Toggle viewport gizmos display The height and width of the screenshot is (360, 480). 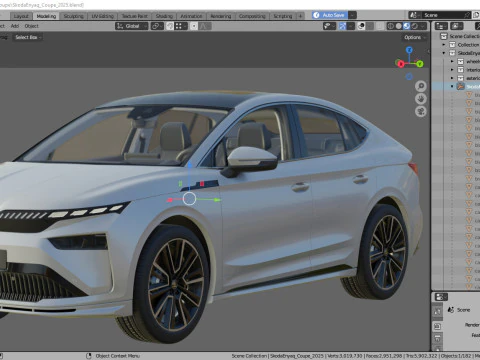[x=342, y=26]
